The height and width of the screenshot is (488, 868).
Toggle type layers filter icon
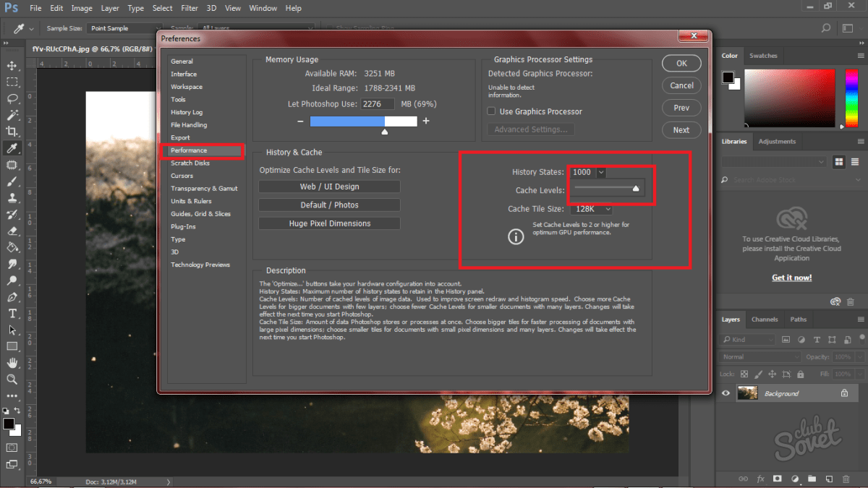817,339
